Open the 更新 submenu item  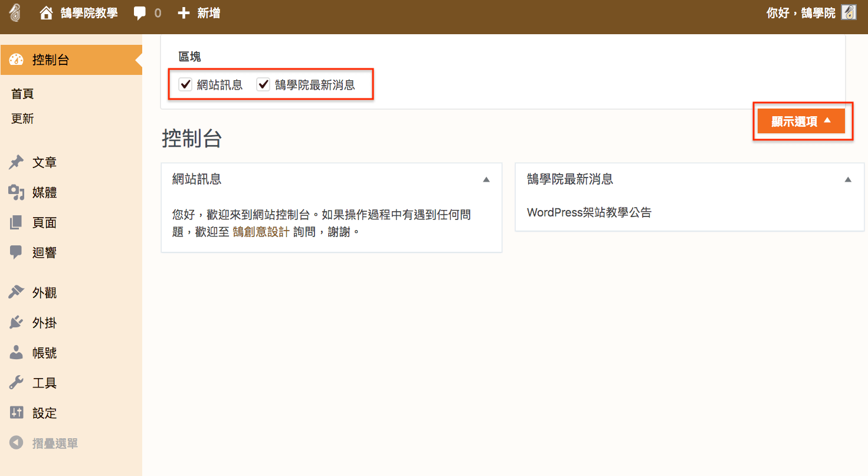(22, 119)
